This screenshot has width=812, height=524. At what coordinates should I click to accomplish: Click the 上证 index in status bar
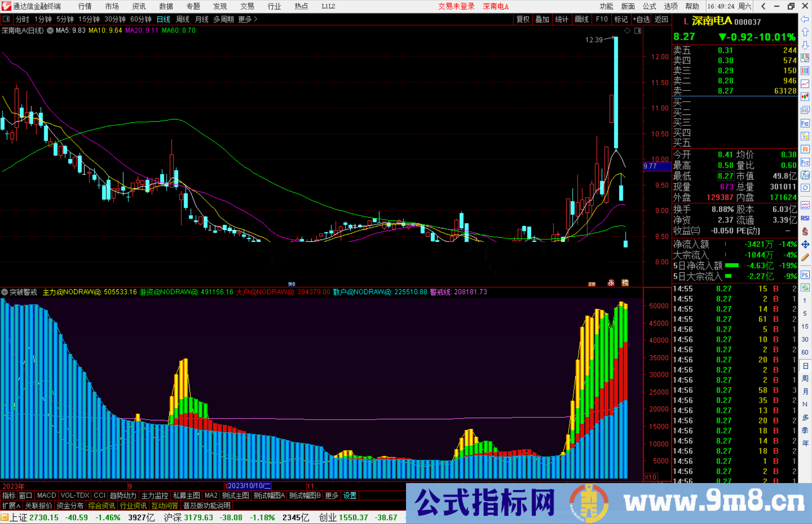pyautogui.click(x=18, y=518)
